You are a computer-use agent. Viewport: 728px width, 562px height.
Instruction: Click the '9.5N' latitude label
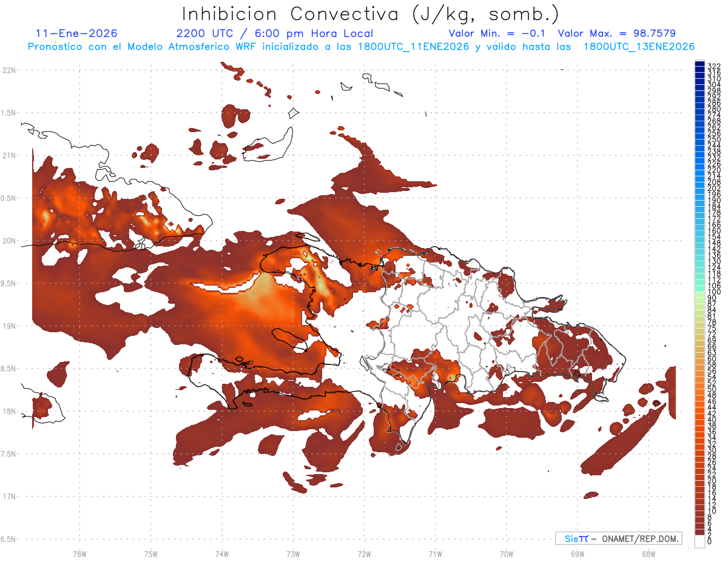[9, 284]
